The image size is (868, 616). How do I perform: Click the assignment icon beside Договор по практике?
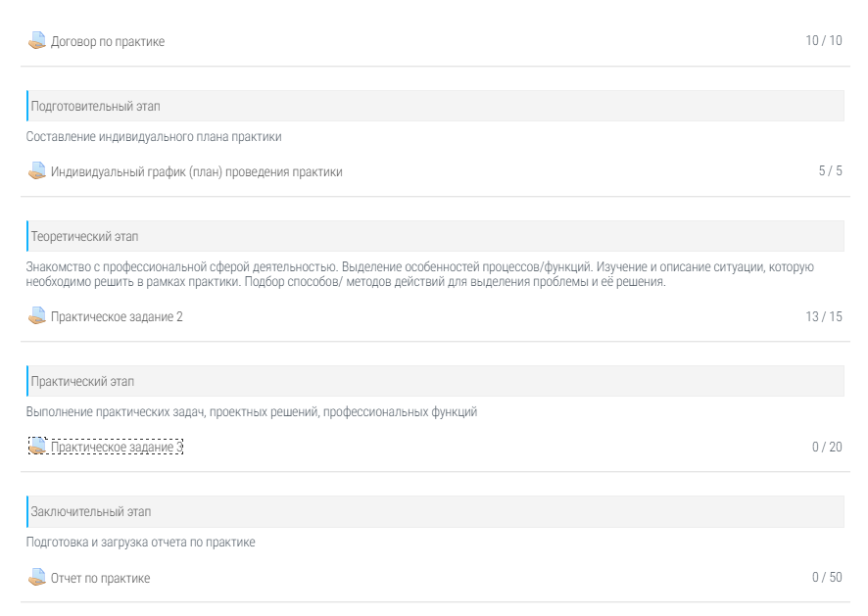pyautogui.click(x=37, y=41)
